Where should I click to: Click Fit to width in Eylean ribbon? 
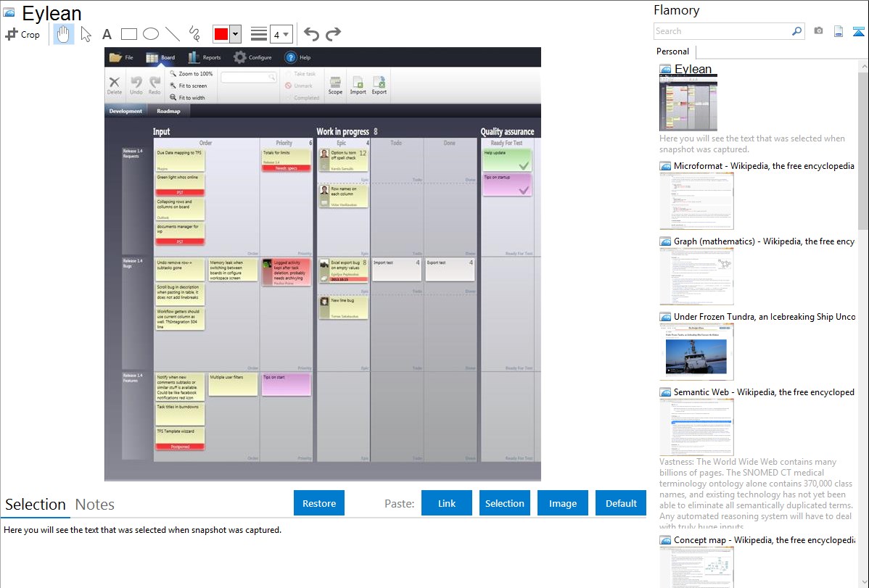[x=187, y=98]
